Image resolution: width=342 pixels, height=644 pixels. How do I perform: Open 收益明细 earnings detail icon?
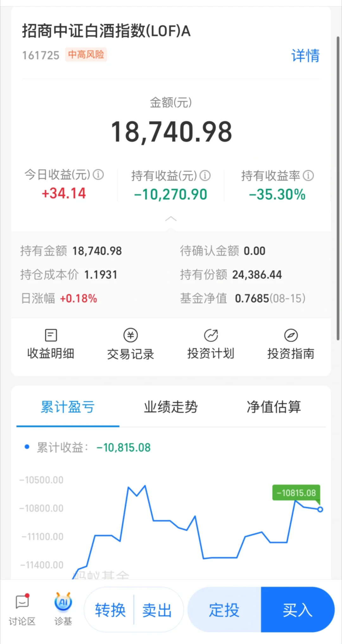51,335
